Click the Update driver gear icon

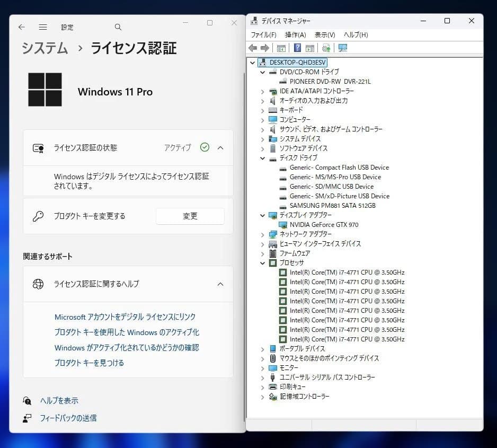pyautogui.click(x=326, y=48)
